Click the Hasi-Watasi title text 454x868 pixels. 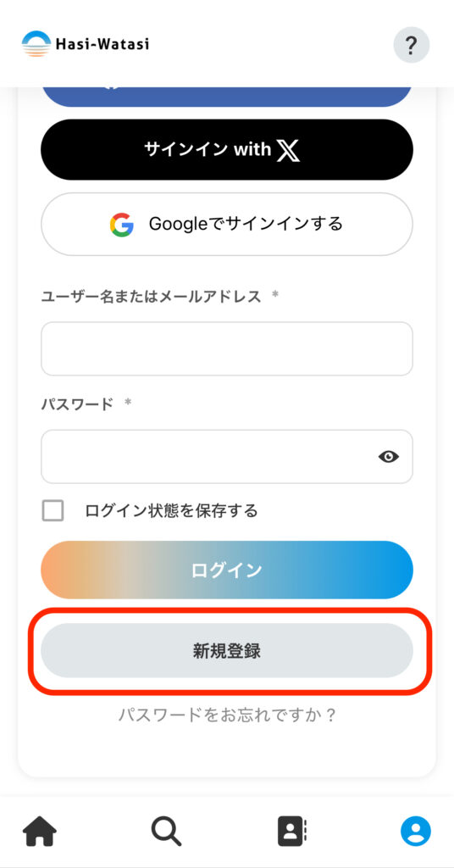[102, 44]
